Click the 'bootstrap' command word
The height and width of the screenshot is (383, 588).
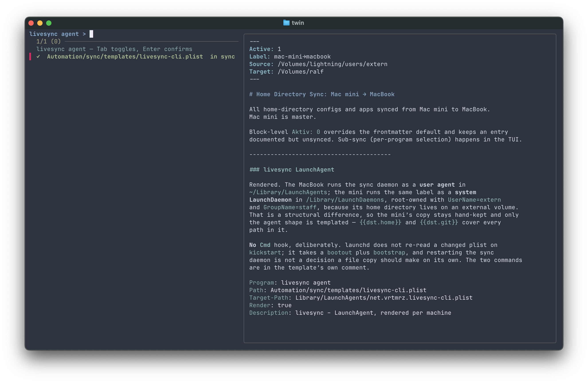389,252
